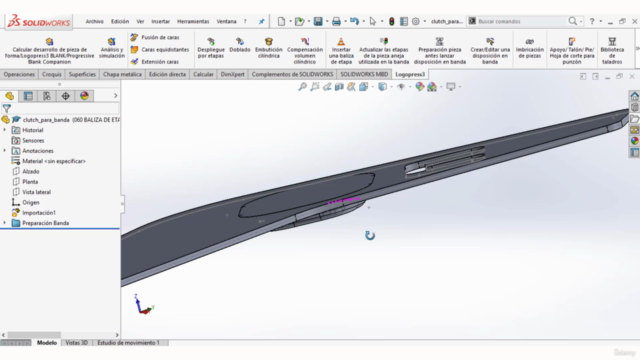Click the Select cursor tool
Viewport: 640px width, 360px height.
[x=373, y=21]
